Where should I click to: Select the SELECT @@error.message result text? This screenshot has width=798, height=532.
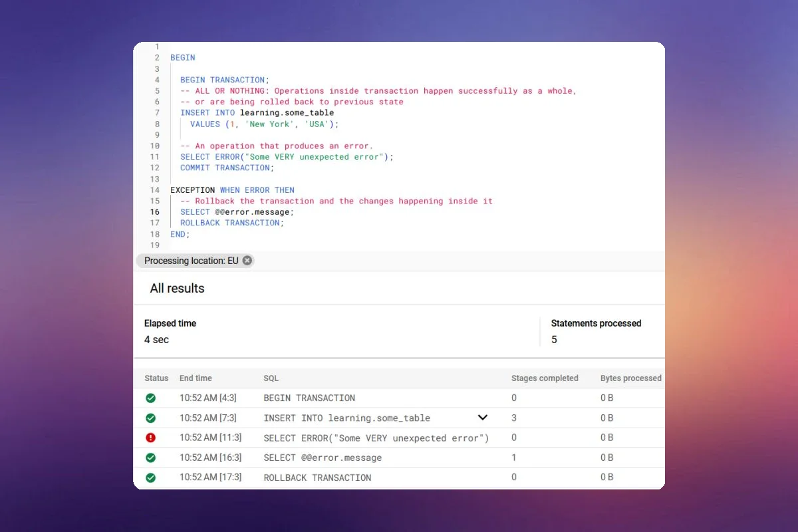point(323,458)
